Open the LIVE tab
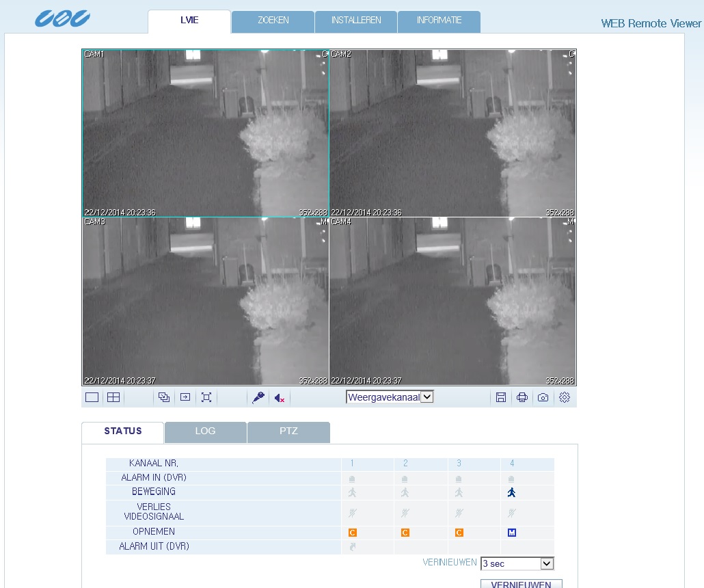The width and height of the screenshot is (704, 588). tap(189, 21)
